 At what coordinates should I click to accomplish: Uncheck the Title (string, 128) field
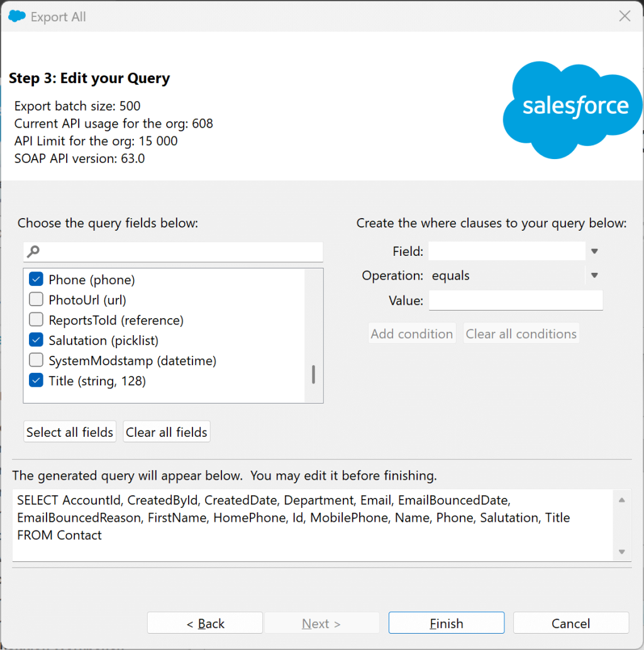[36, 380]
